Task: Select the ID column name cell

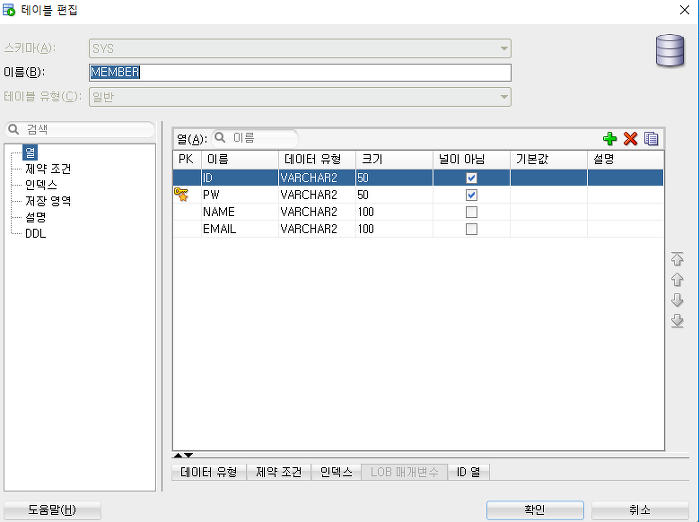Action: (240, 178)
